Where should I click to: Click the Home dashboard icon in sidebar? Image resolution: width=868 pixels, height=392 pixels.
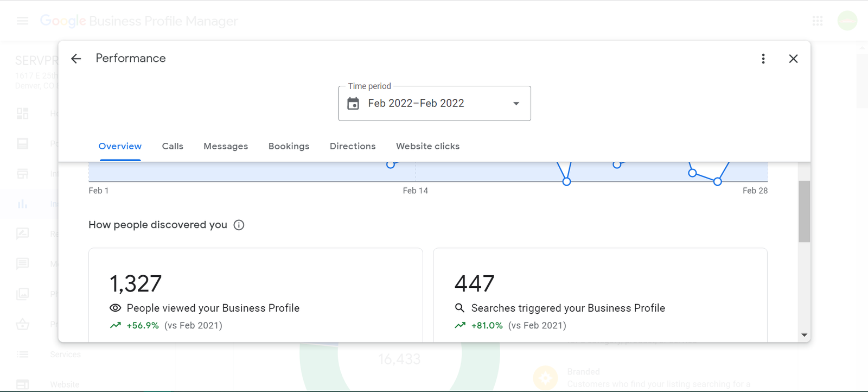[22, 113]
